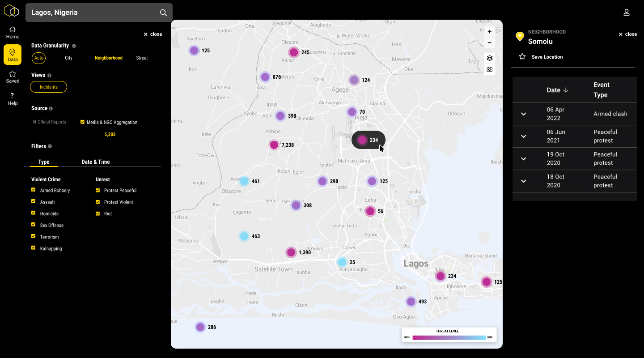
Task: Click the search magnifier icon
Action: (x=163, y=13)
